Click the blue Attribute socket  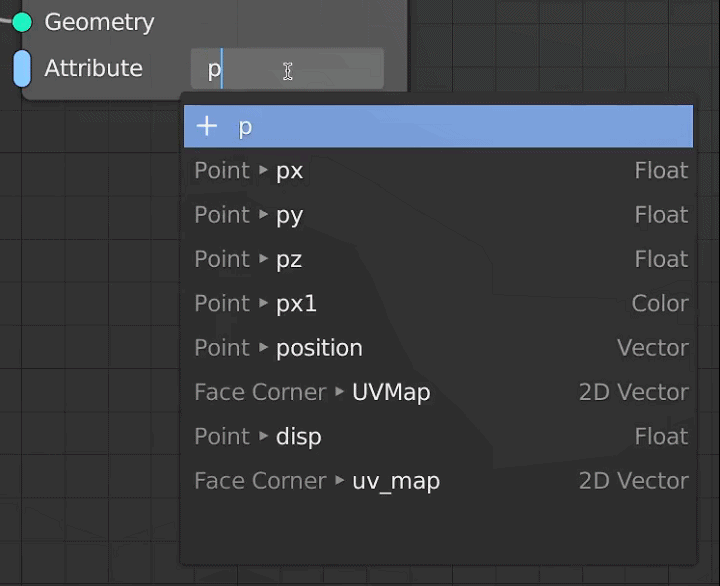(22, 69)
